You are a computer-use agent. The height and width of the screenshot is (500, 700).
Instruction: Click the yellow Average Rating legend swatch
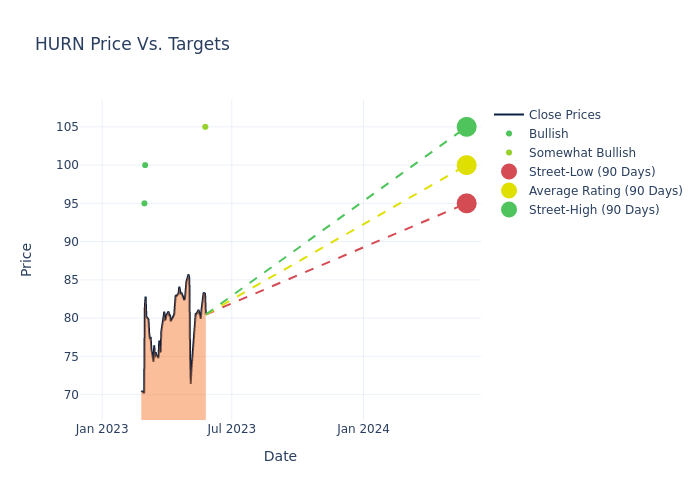(x=509, y=191)
